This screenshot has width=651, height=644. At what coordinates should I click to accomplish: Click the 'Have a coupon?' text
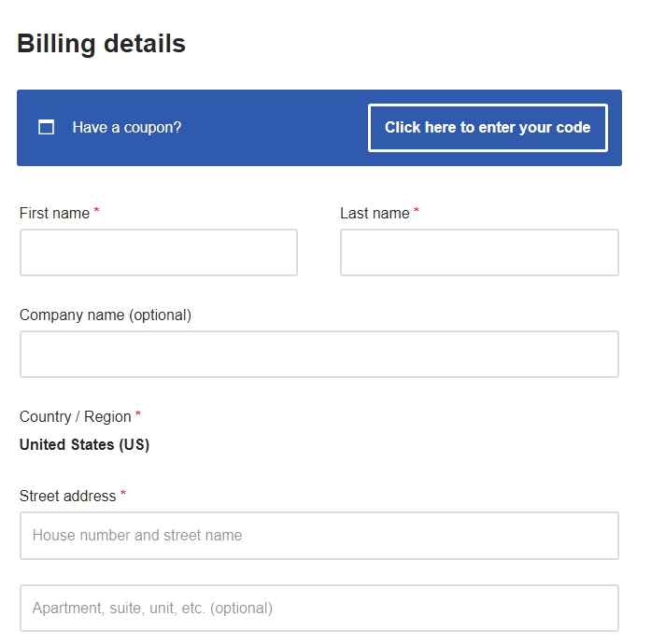pos(127,127)
